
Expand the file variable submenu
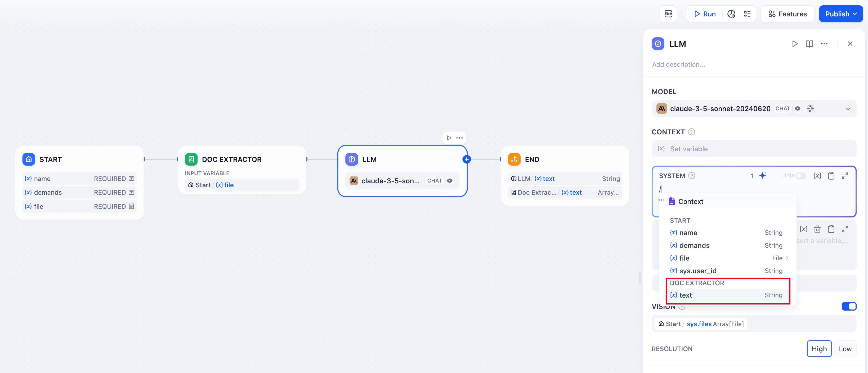pos(786,258)
